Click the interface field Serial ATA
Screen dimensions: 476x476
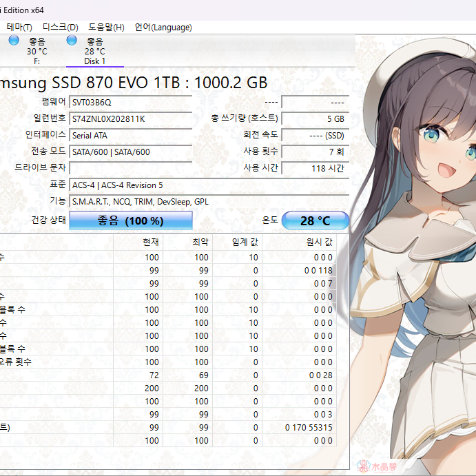click(130, 136)
